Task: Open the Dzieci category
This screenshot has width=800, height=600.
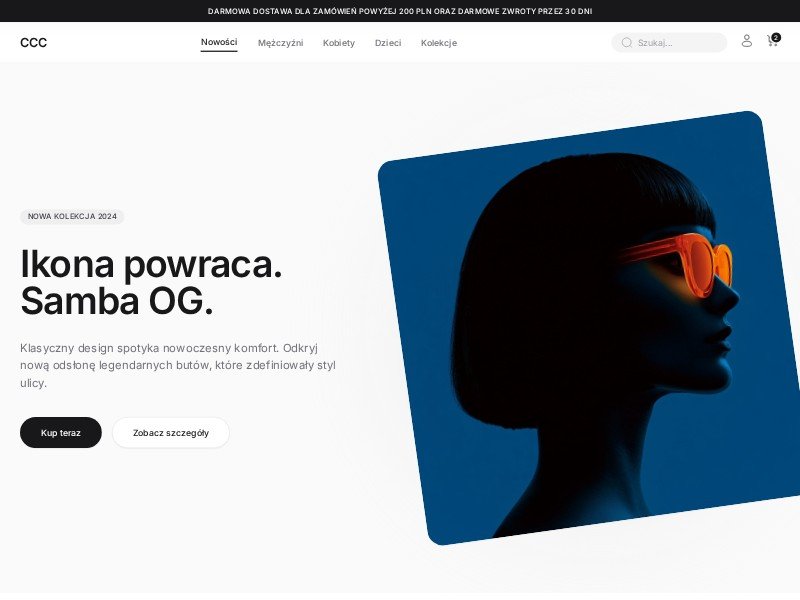Action: point(388,43)
